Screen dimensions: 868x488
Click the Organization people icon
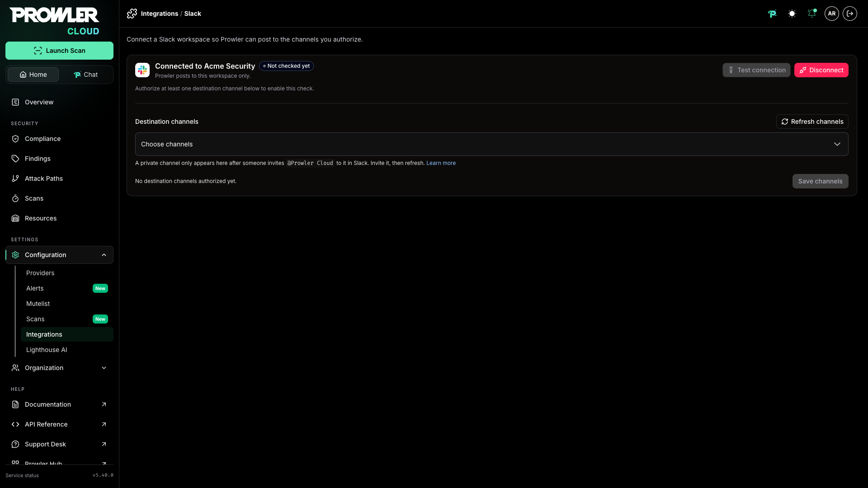[15, 368]
